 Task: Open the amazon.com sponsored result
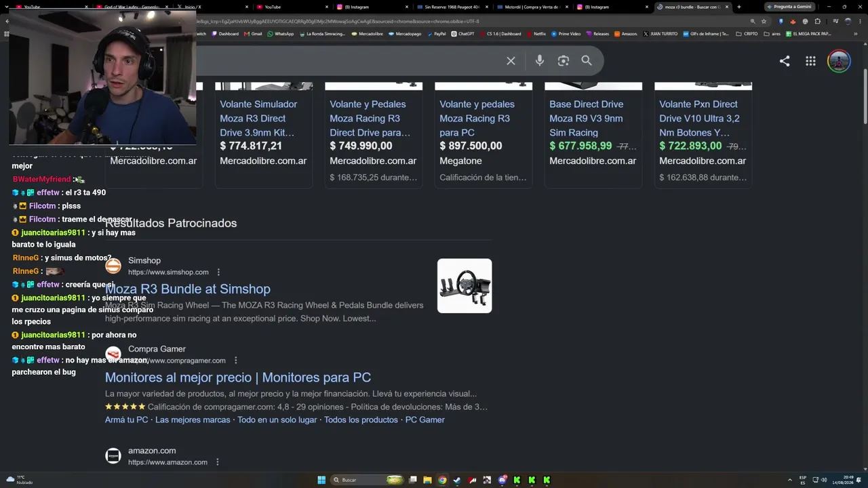point(152,451)
